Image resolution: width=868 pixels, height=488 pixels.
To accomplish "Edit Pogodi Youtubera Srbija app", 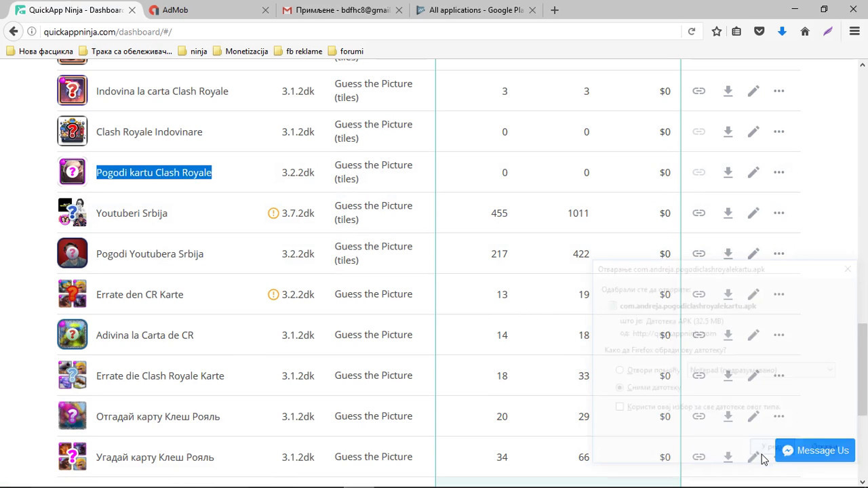I will (753, 253).
